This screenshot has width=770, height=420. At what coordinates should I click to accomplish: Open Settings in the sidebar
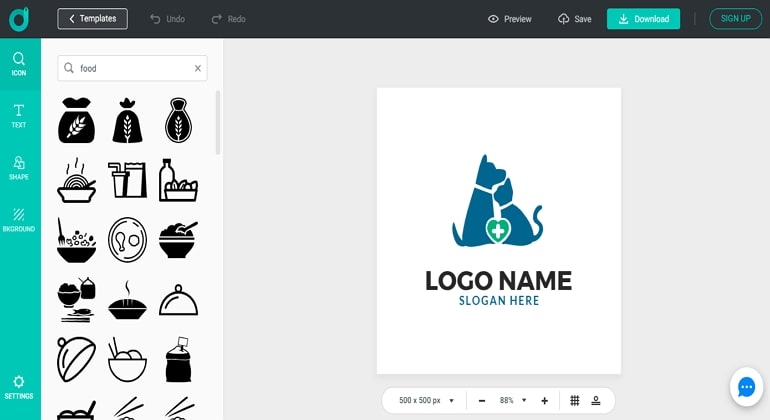point(19,388)
